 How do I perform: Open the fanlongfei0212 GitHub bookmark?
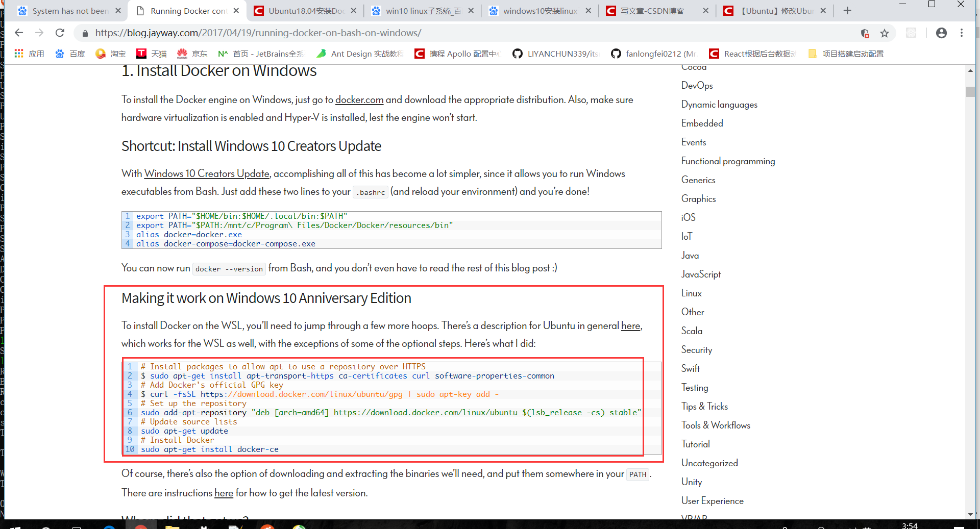tap(654, 54)
